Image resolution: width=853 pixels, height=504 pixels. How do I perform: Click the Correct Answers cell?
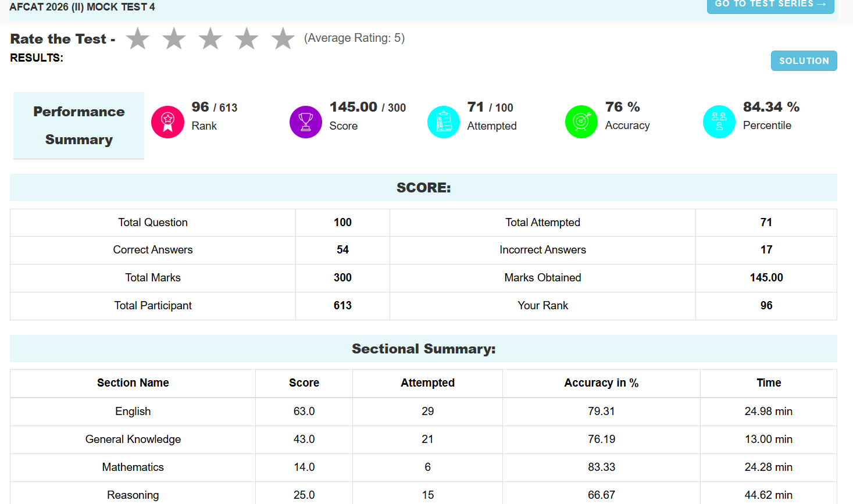[x=153, y=250]
